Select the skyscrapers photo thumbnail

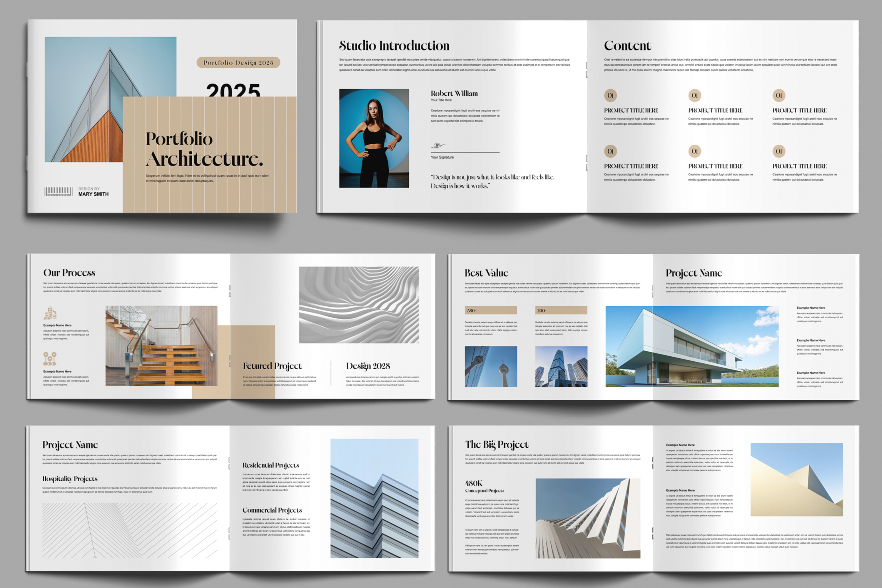[x=561, y=366]
